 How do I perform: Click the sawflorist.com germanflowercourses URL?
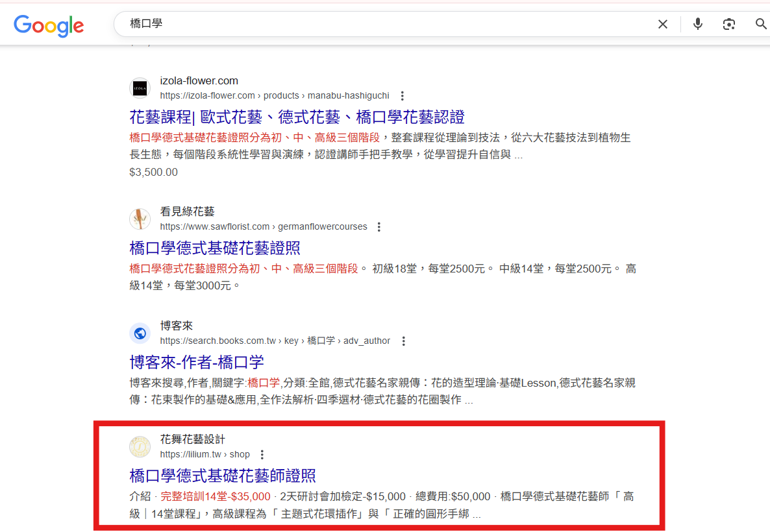click(263, 226)
